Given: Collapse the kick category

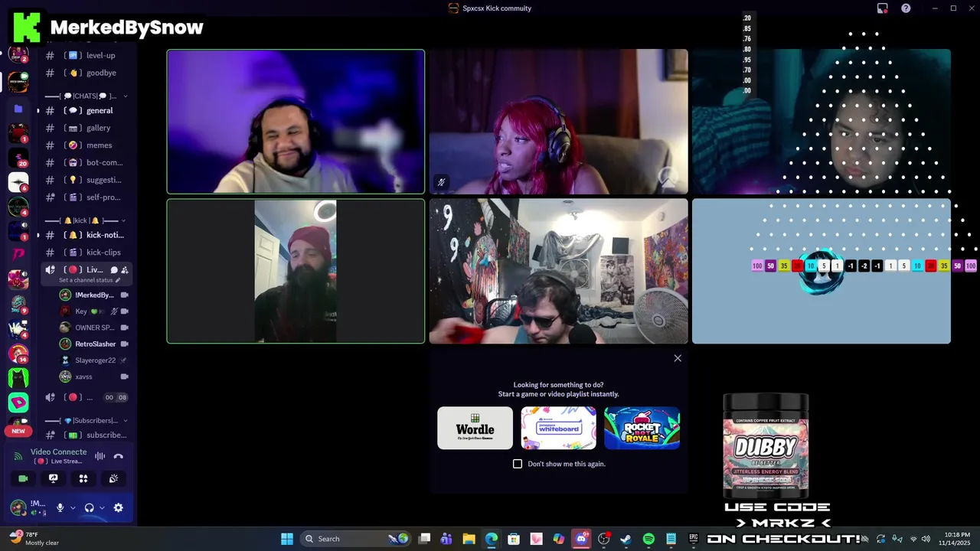Looking at the screenshot, I should pos(87,220).
